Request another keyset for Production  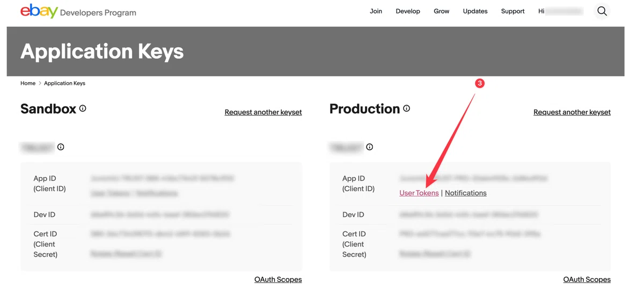(572, 112)
